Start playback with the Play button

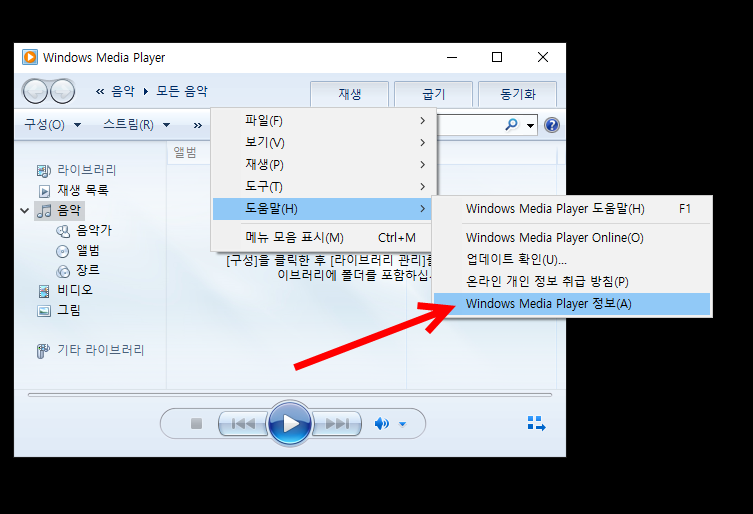pos(290,424)
